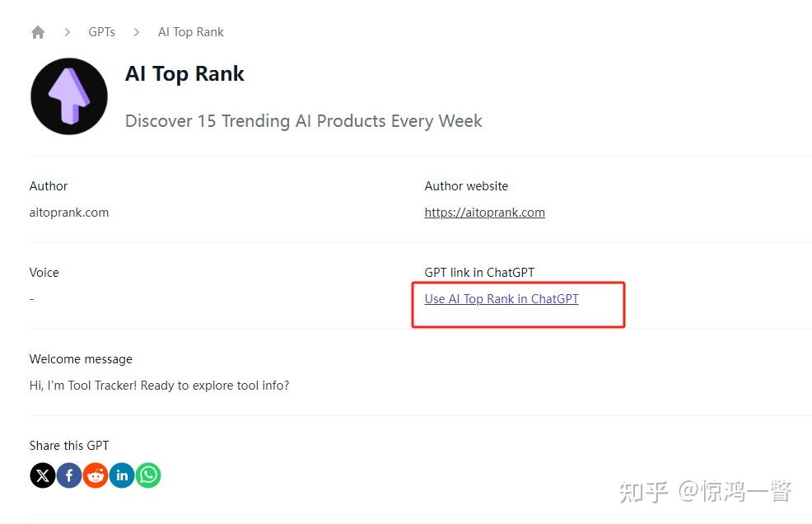Click the Welcome message text from Tool Tracker
Viewport: 812px width, 524px height.
click(159, 385)
